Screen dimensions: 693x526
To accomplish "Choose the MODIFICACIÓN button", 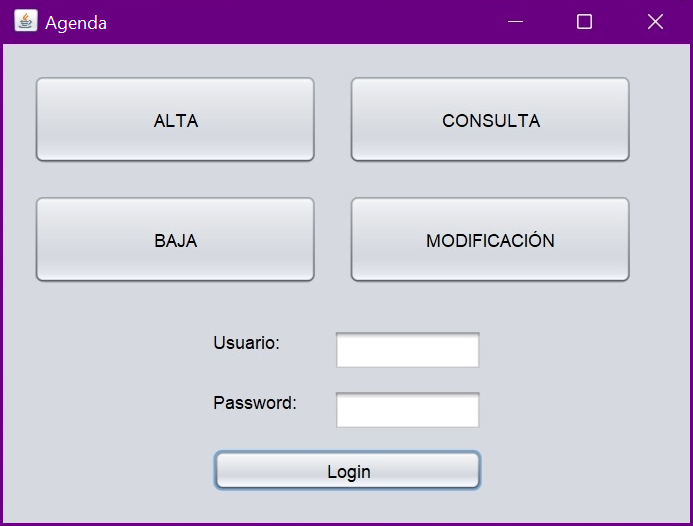I will click(490, 240).
